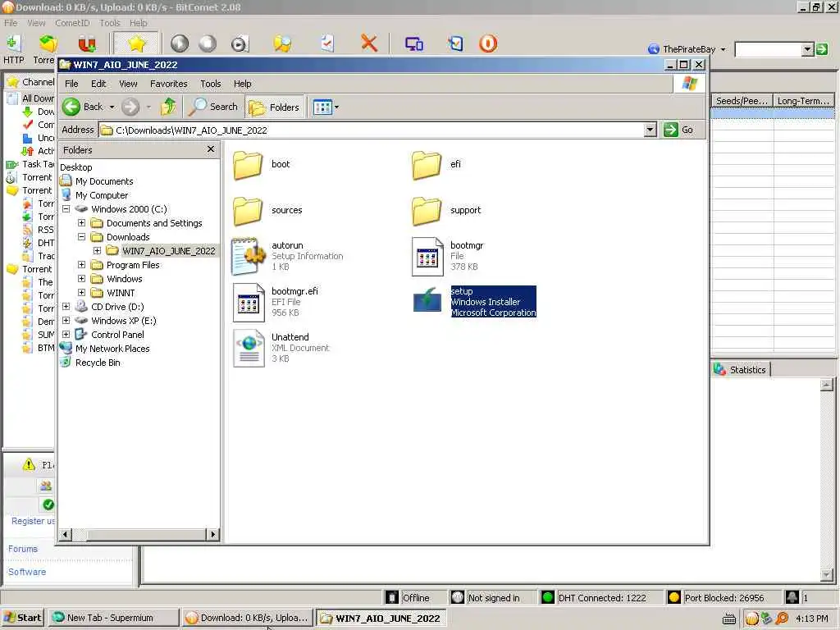Click the Forward arrow button in Explorer
The height and width of the screenshot is (630, 840).
coord(130,107)
